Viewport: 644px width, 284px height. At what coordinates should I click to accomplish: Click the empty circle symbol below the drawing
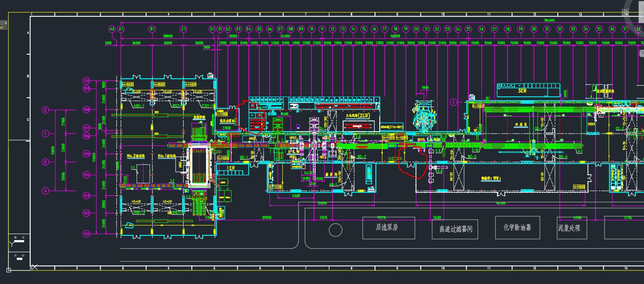click(x=335, y=230)
